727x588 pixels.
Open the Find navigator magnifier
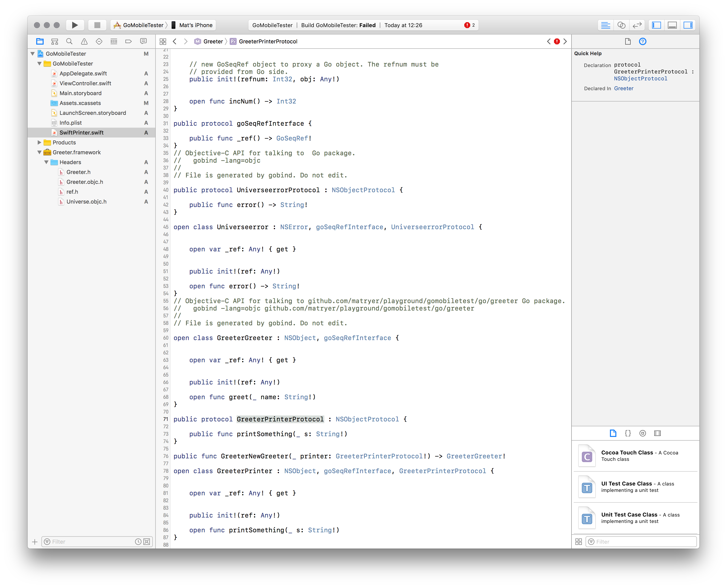[69, 41]
